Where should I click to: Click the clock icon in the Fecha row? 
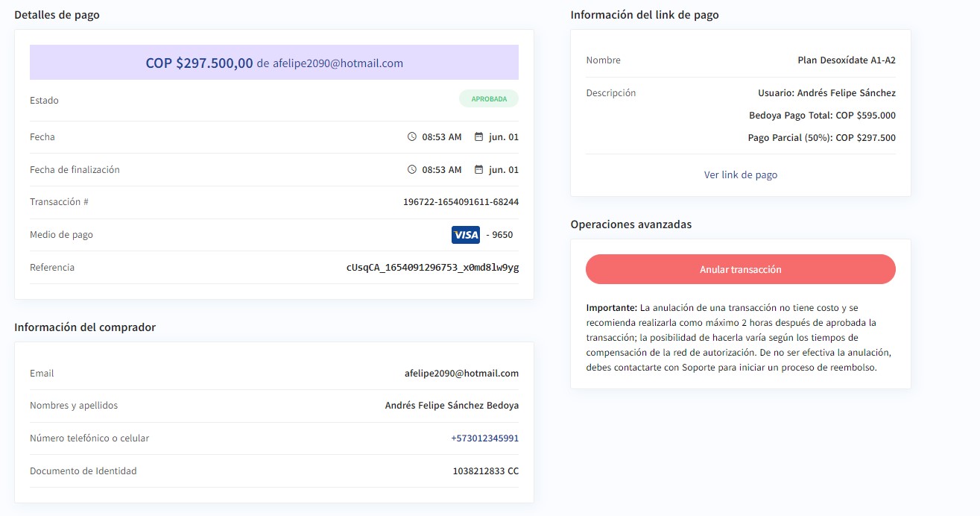412,137
